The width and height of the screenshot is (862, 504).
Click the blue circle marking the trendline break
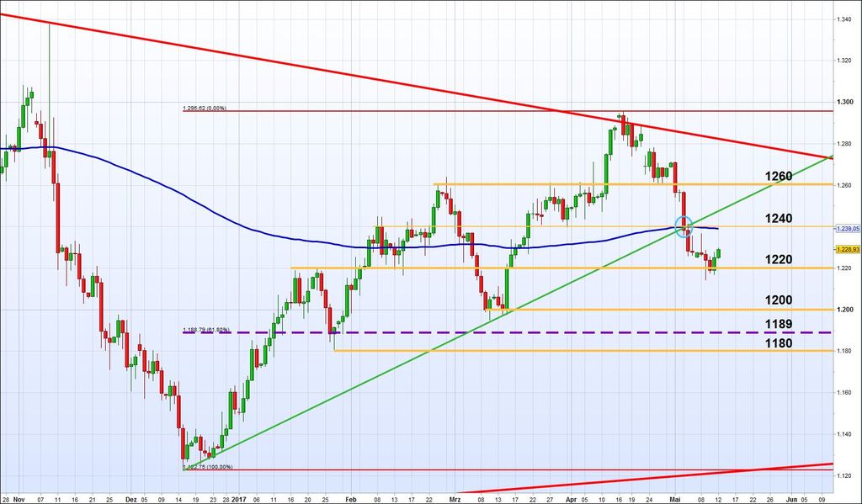[x=684, y=225]
